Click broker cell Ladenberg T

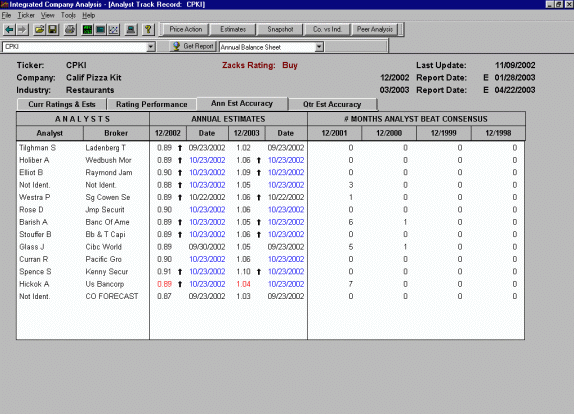click(x=105, y=148)
